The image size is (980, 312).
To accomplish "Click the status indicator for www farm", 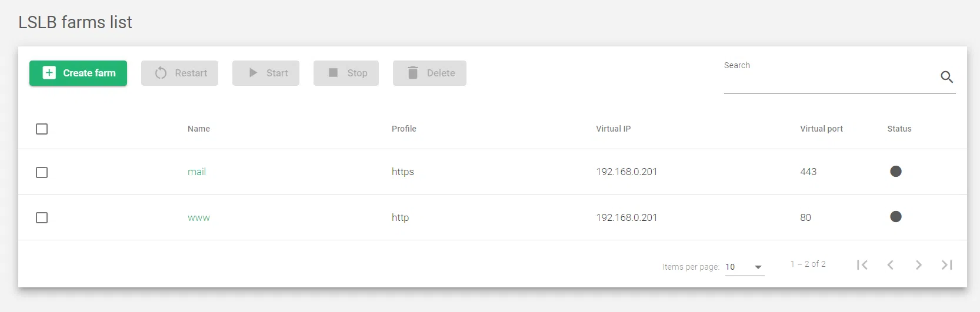I will click(895, 217).
